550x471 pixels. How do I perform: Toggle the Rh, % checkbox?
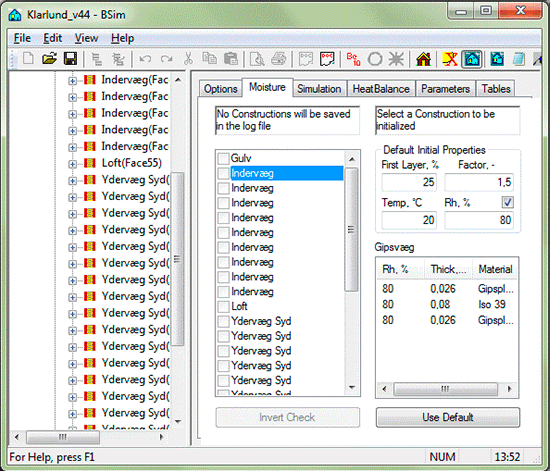tap(507, 202)
